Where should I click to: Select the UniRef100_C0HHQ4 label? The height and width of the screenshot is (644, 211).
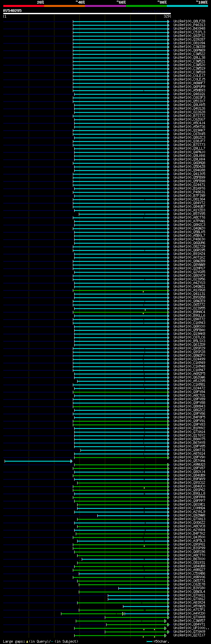[189, 508]
